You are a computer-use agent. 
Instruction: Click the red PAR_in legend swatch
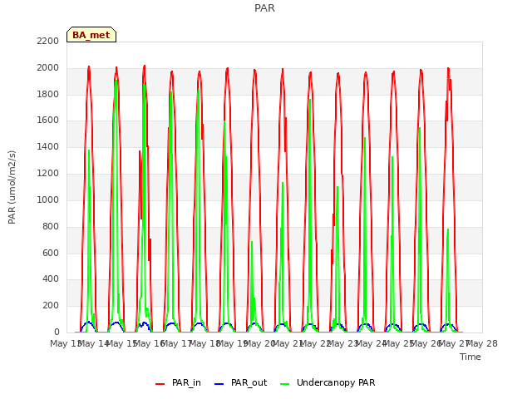pyautogui.click(x=160, y=384)
